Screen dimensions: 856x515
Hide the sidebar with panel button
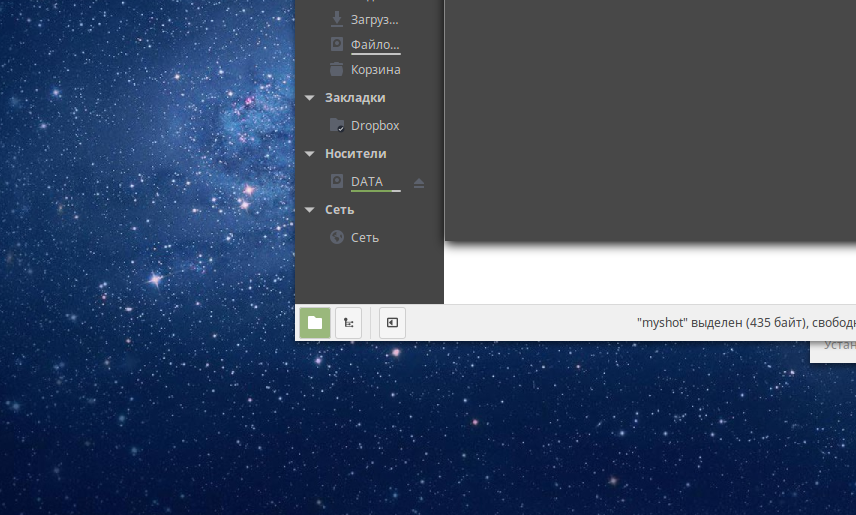tap(393, 323)
